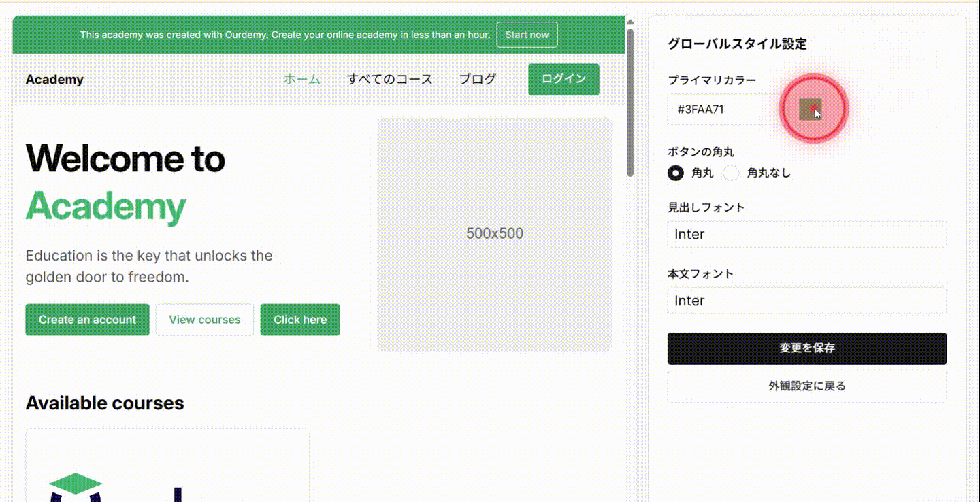The height and width of the screenshot is (502, 980).
Task: Click the 500x500 placeholder image
Action: 494,233
